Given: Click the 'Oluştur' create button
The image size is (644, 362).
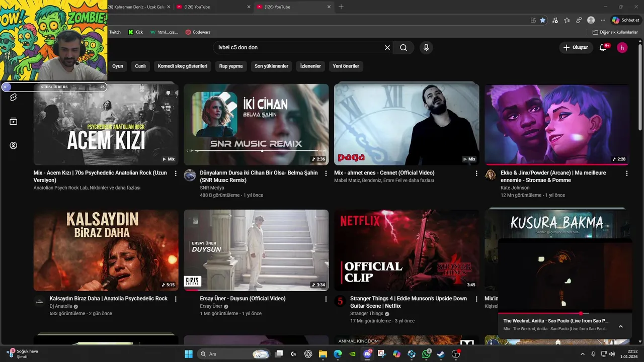Looking at the screenshot, I should [576, 47].
